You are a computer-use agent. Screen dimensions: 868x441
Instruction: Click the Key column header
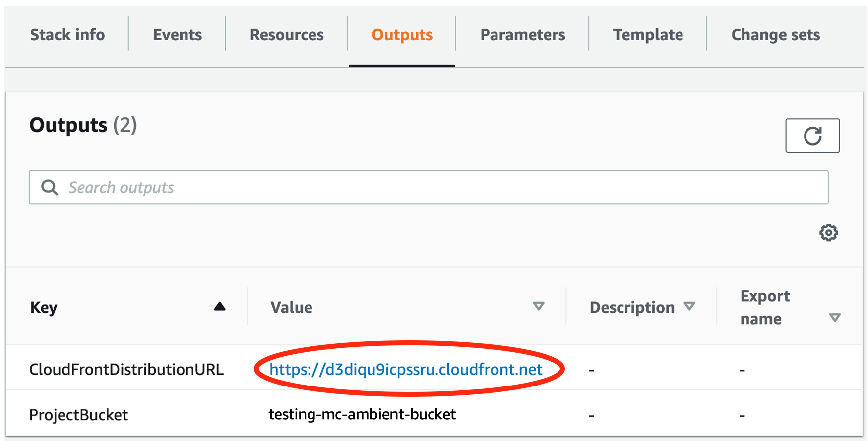[x=44, y=307]
